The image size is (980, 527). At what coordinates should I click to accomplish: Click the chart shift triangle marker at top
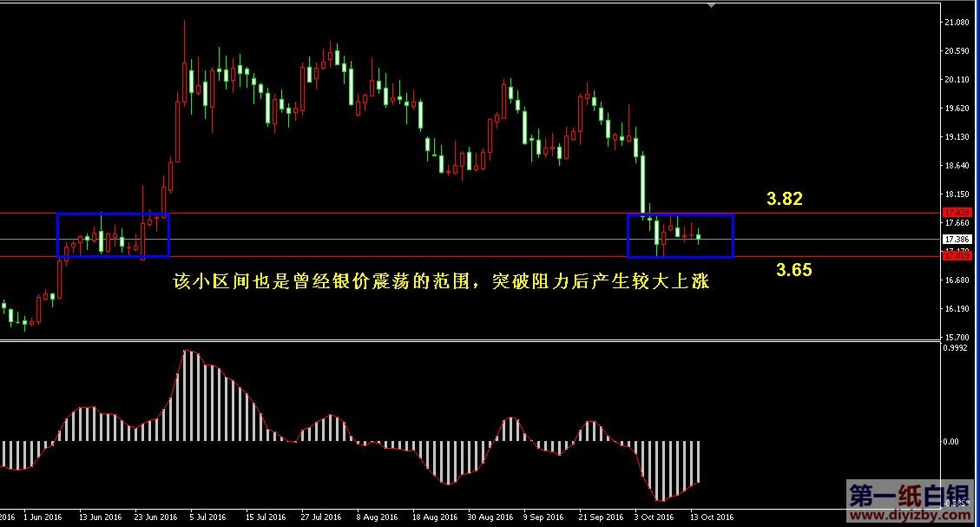(x=713, y=5)
